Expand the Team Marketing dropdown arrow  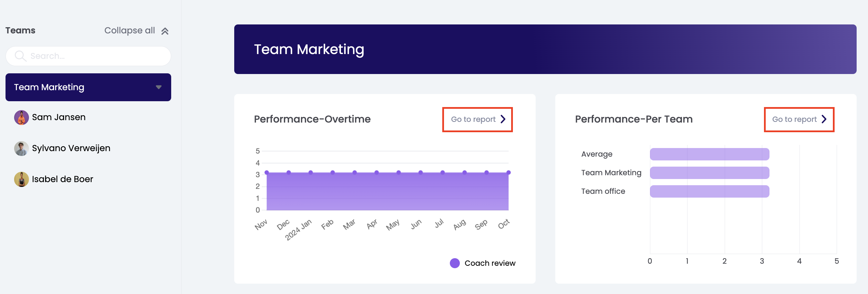click(158, 87)
